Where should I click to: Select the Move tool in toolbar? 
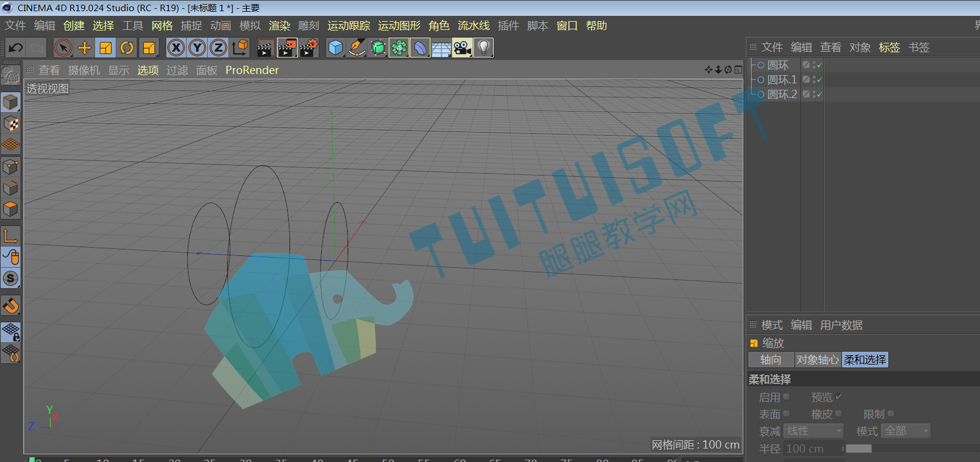85,48
